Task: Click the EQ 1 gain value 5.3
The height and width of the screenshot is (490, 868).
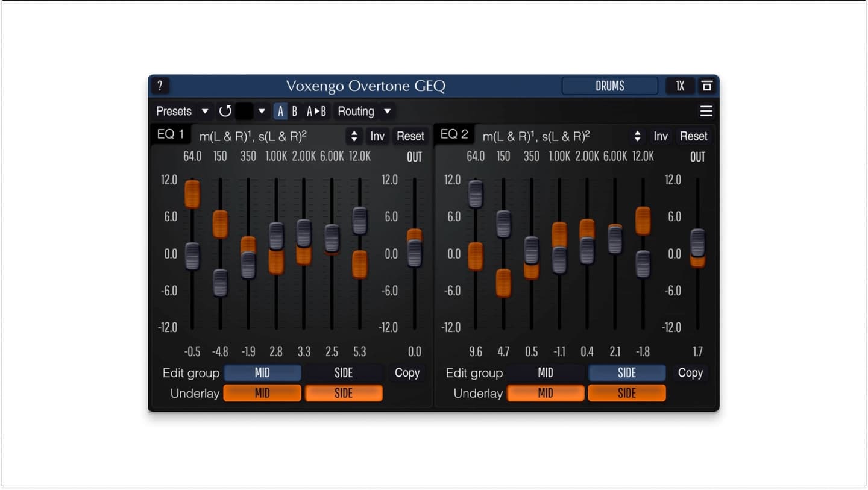Action: point(360,351)
